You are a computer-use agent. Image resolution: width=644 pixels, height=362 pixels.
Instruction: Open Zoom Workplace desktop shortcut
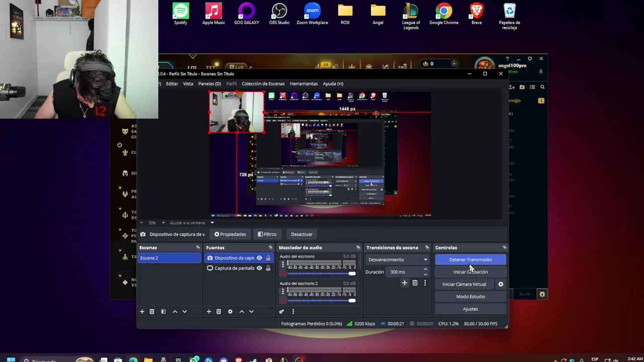[x=312, y=14]
